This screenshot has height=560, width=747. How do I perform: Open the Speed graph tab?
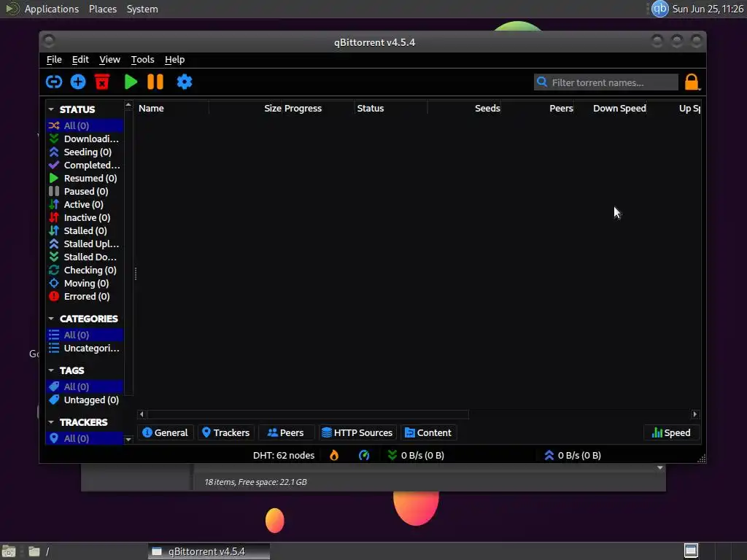(x=671, y=432)
